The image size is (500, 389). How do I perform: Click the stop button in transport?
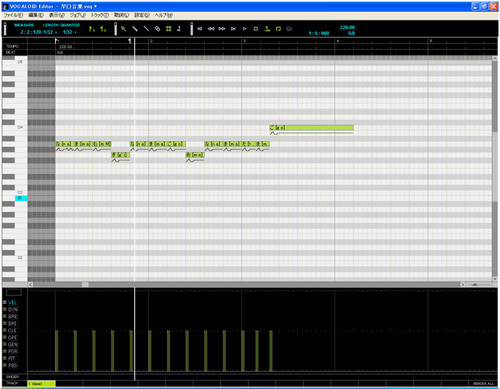[x=256, y=29]
